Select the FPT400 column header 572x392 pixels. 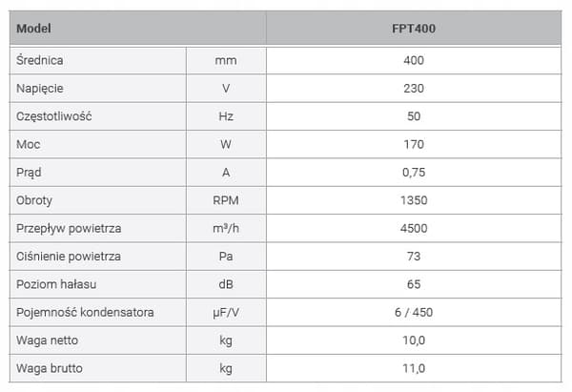point(414,28)
